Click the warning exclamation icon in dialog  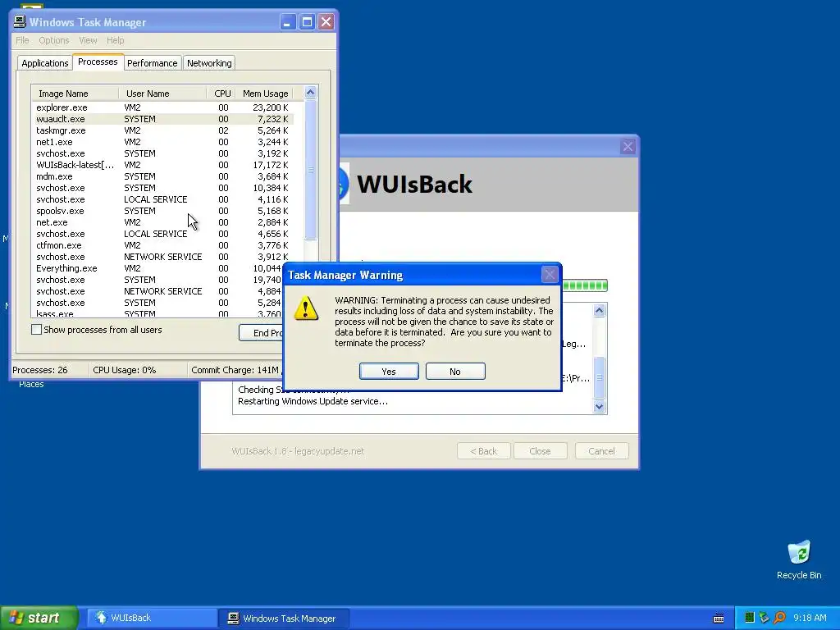point(306,308)
